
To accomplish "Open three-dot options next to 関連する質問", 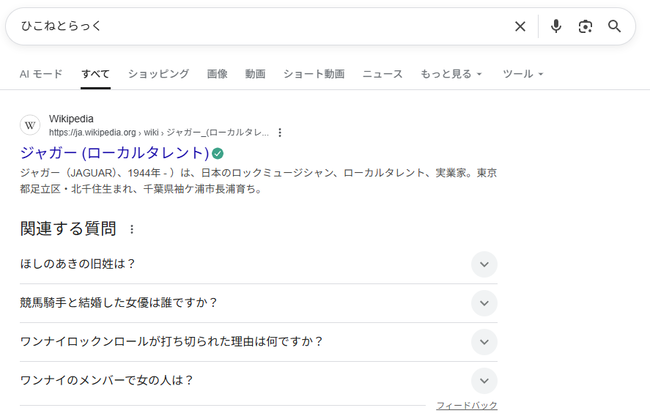I will (x=131, y=229).
